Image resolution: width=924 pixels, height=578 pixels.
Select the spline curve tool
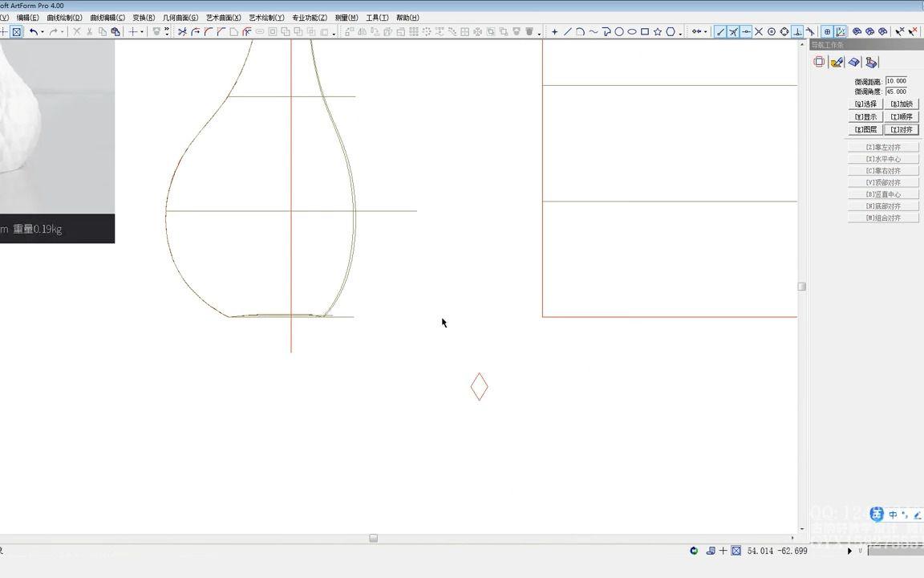[593, 32]
